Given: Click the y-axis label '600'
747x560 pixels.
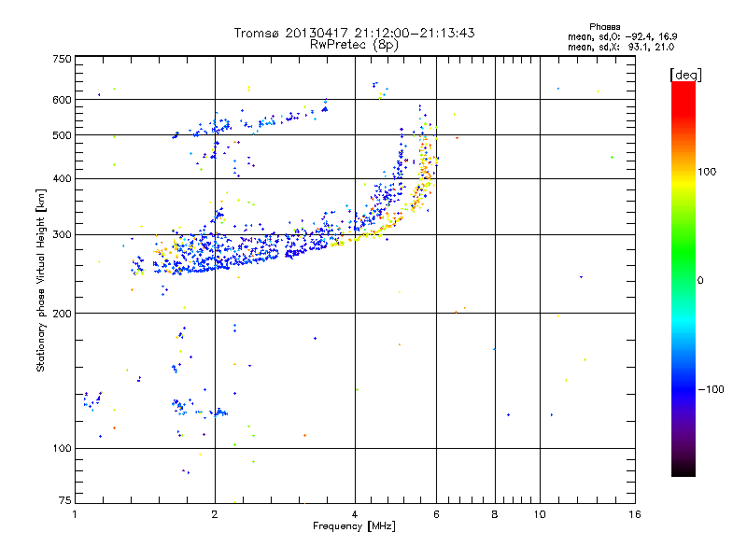Looking at the screenshot, I should 62,100.
